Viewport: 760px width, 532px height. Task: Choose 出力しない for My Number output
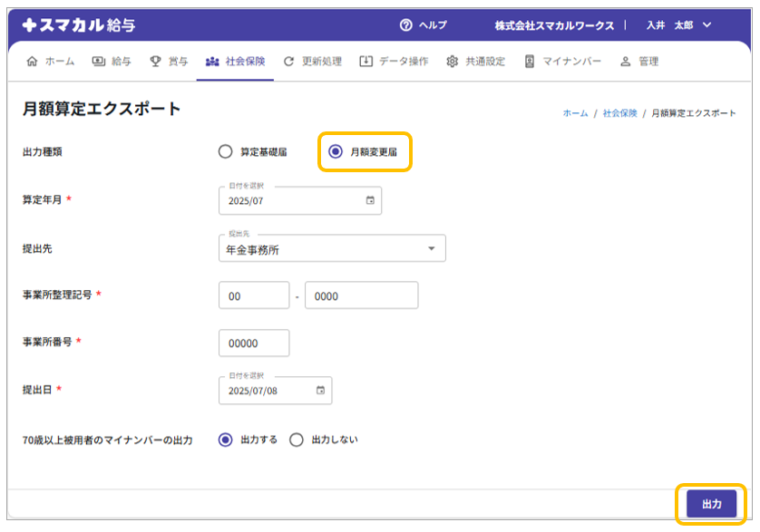point(297,440)
